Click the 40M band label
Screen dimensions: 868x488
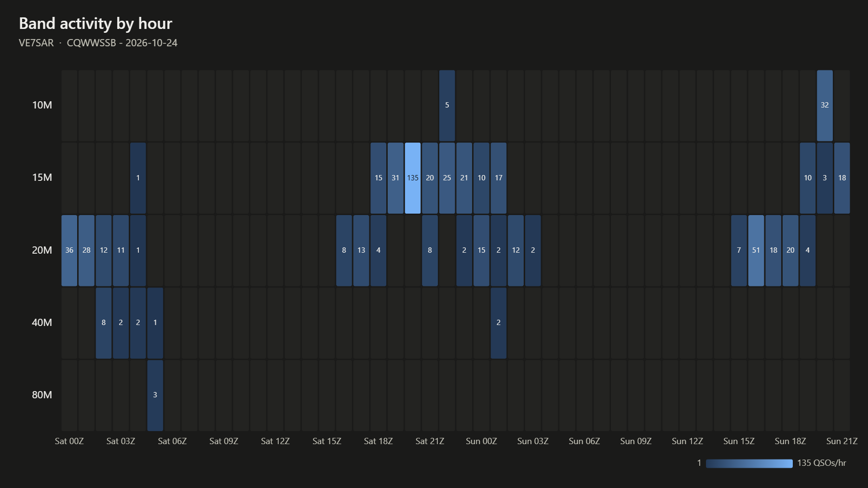pyautogui.click(x=42, y=323)
